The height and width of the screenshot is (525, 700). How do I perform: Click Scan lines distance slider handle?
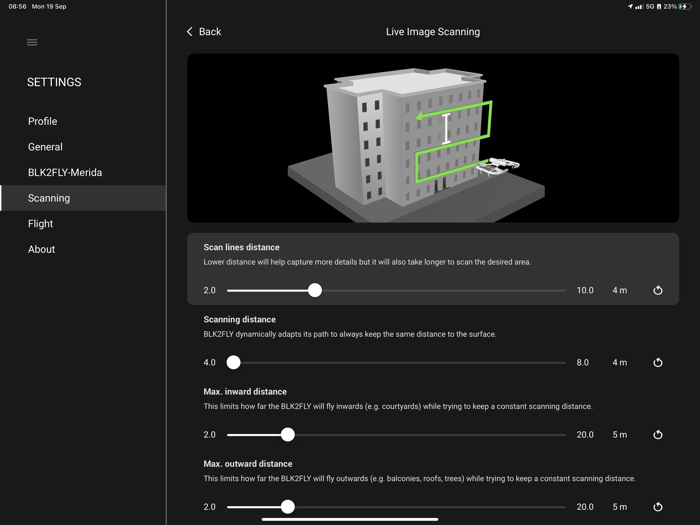tap(315, 290)
